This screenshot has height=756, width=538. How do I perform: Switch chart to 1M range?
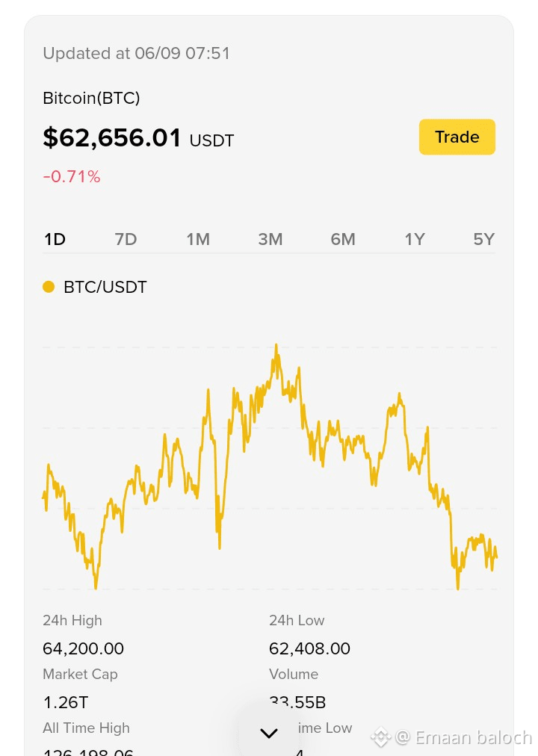198,239
